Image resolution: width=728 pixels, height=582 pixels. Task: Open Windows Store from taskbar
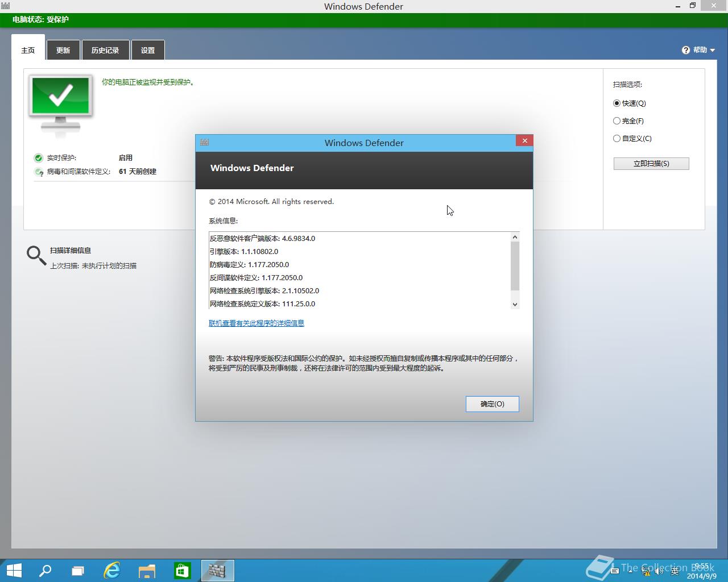pyautogui.click(x=182, y=570)
